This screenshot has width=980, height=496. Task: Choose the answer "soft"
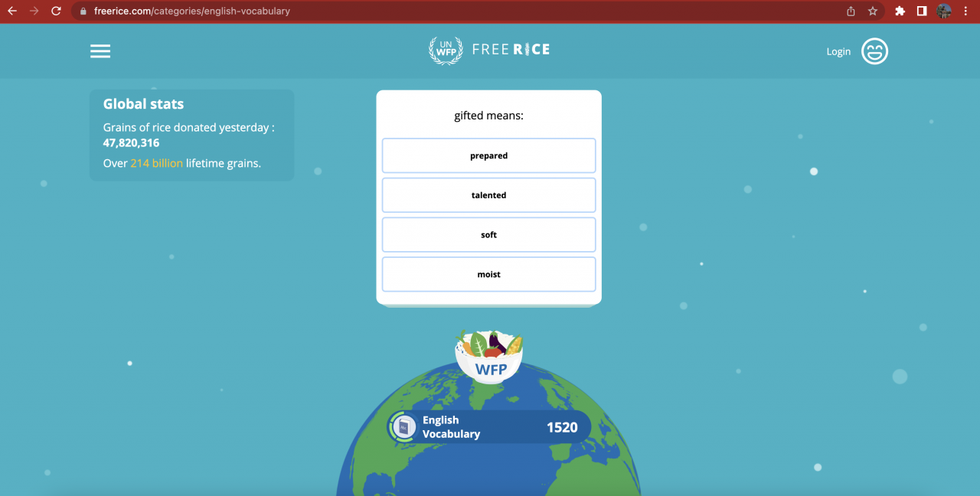click(488, 235)
